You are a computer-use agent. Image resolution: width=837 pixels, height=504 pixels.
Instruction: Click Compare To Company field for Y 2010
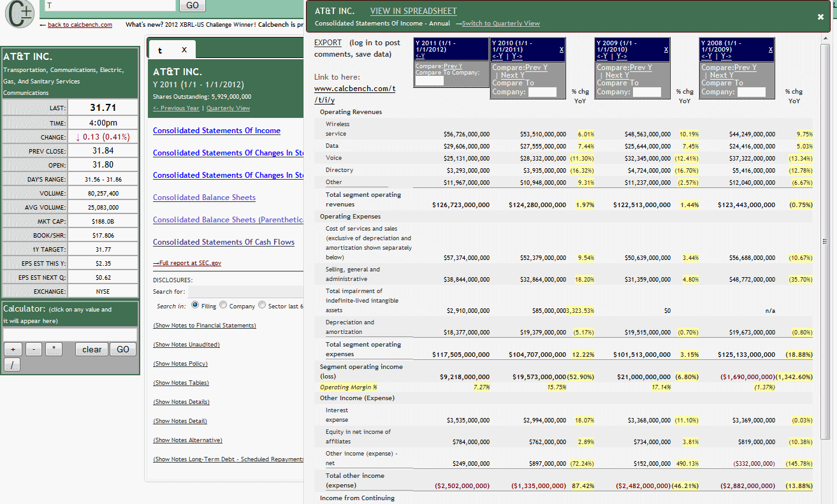pos(542,92)
